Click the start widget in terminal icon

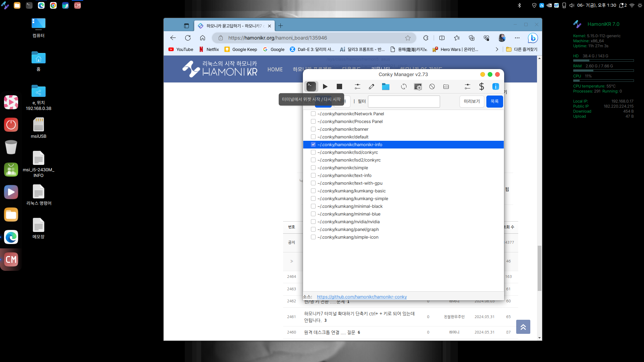point(311,86)
